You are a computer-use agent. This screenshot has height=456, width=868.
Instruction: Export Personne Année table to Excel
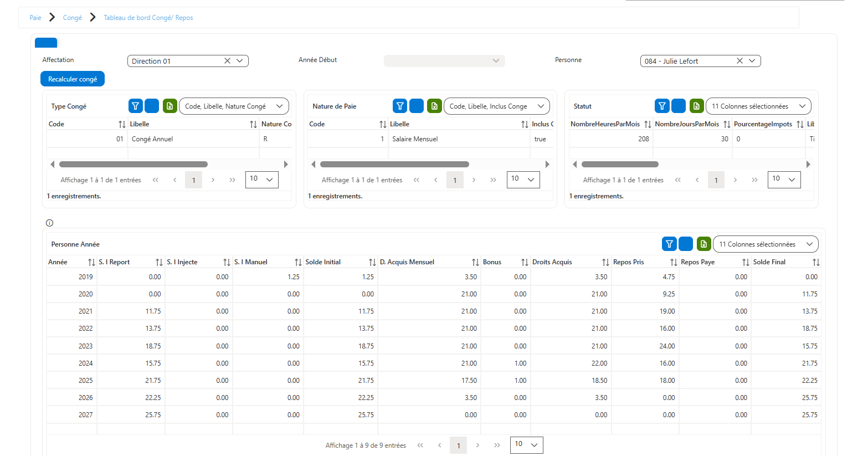pos(704,244)
